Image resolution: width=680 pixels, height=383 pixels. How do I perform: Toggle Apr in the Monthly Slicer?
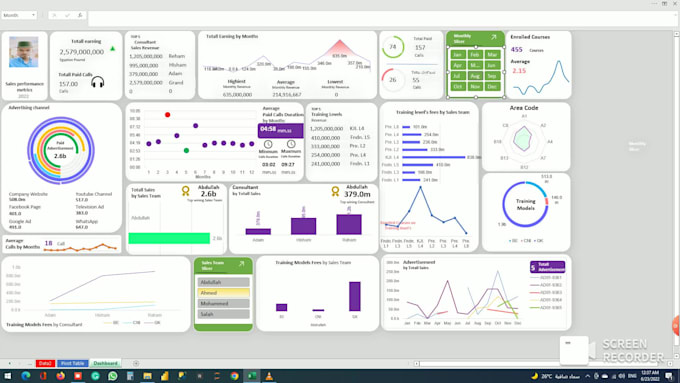click(x=458, y=65)
